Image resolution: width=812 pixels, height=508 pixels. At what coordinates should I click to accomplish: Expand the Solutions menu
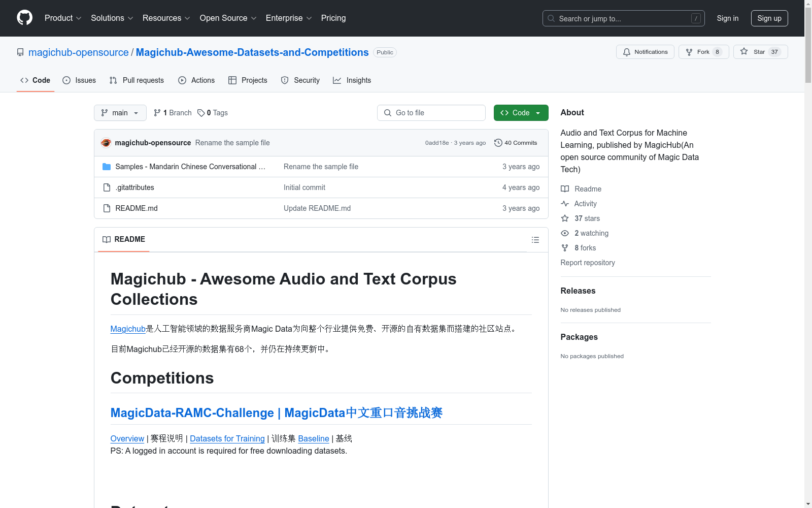(x=112, y=18)
